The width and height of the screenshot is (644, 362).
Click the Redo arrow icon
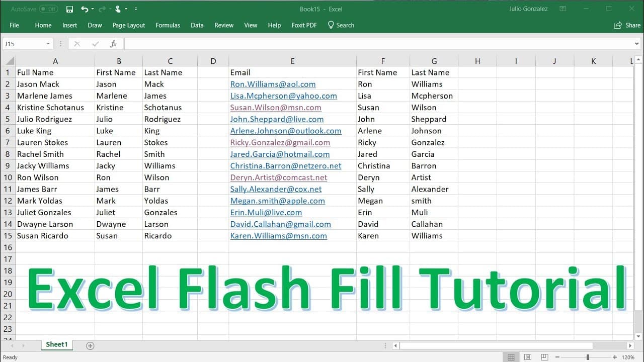pos(102,9)
